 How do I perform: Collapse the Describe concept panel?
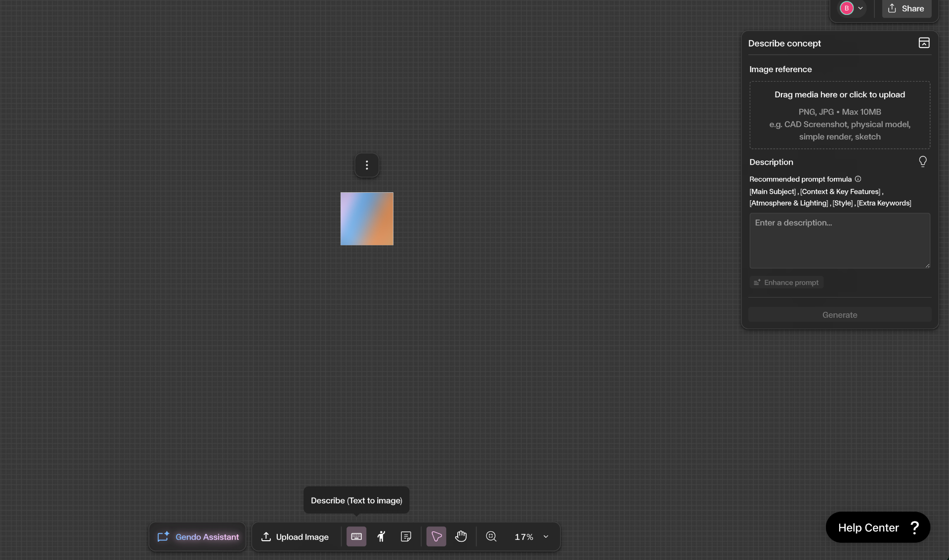(x=924, y=43)
